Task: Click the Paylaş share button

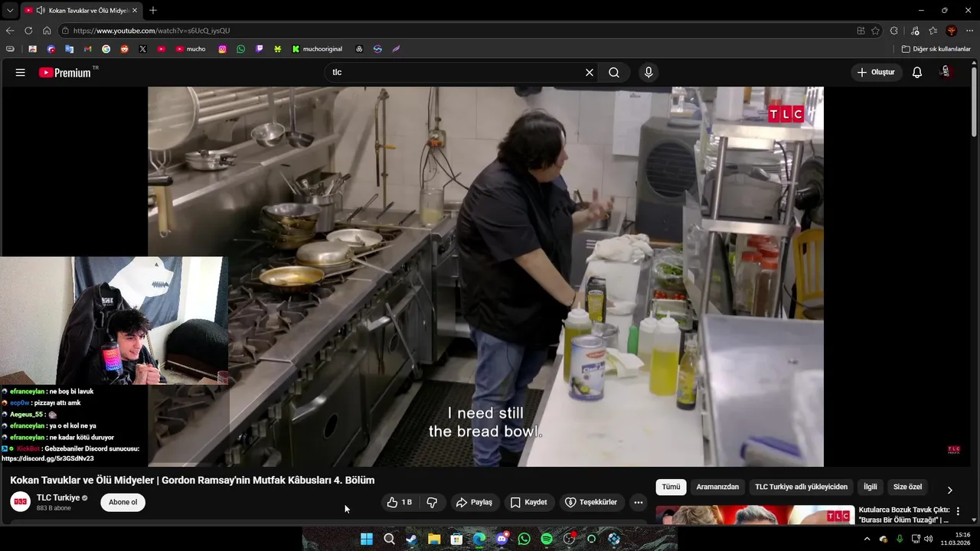Action: [x=474, y=503]
